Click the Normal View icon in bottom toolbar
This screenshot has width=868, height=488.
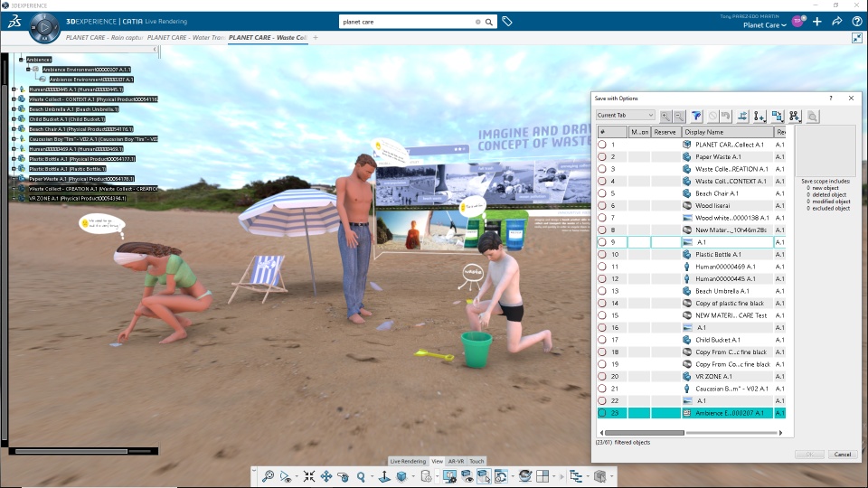(384, 476)
